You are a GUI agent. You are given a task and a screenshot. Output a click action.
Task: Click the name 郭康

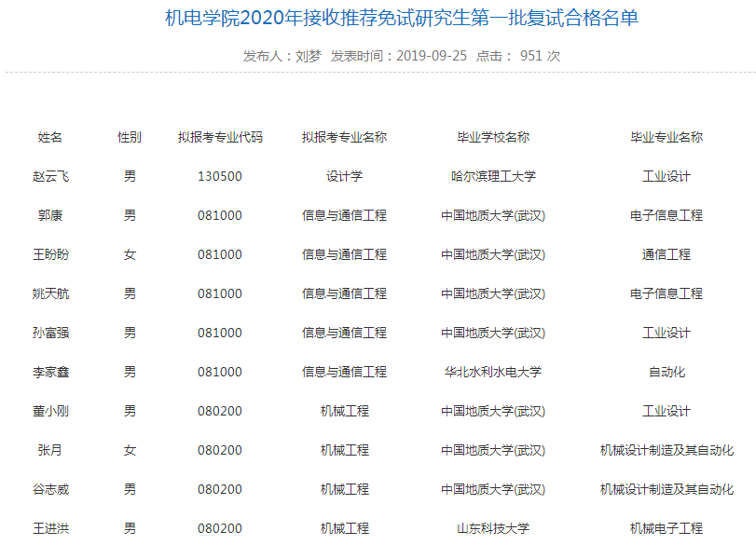coord(50,215)
